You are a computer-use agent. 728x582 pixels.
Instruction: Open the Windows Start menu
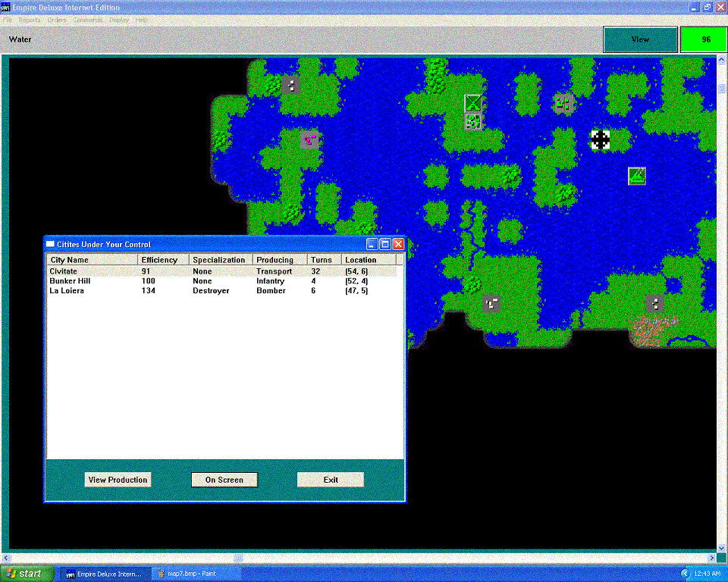pyautogui.click(x=27, y=574)
